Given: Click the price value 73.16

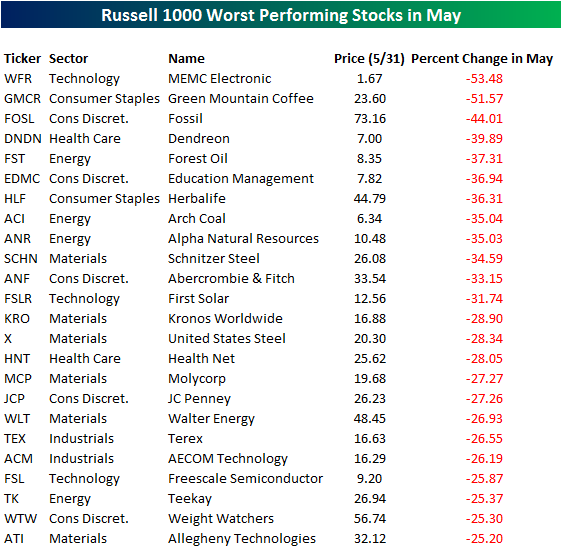Looking at the screenshot, I should (370, 119).
